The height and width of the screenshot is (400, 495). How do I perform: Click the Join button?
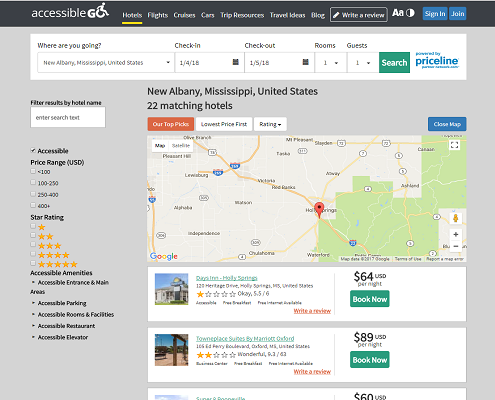point(458,14)
